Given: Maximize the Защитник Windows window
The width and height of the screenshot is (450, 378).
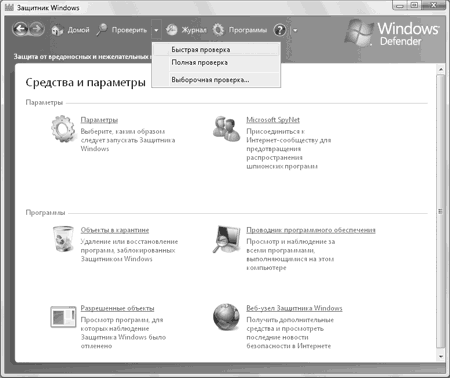Looking at the screenshot, I should coord(414,5).
